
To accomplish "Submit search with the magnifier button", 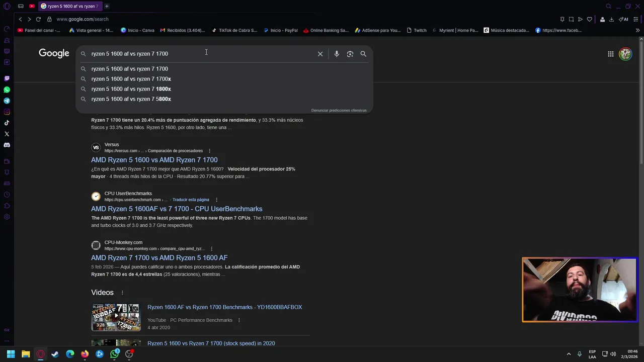I will click(363, 54).
